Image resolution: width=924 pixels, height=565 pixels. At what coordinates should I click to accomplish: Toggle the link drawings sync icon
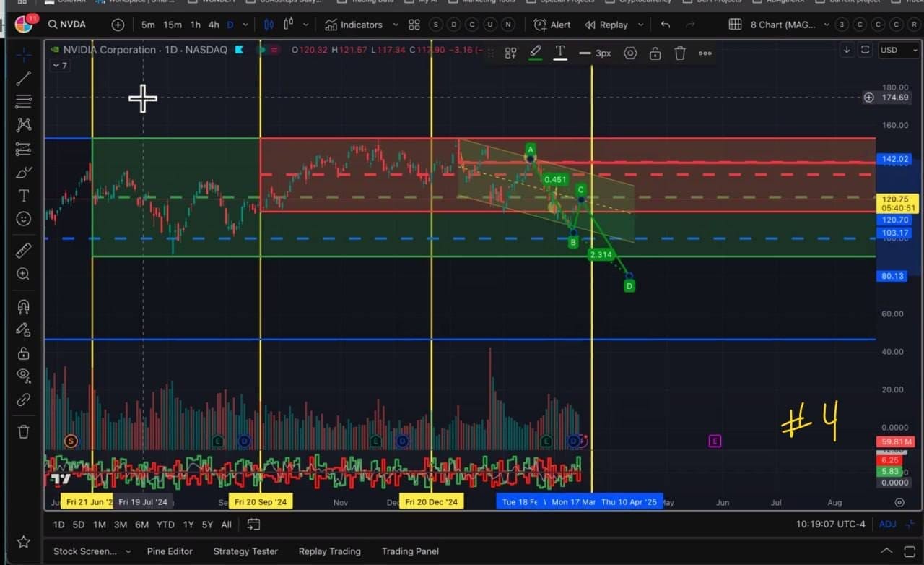pyautogui.click(x=24, y=400)
